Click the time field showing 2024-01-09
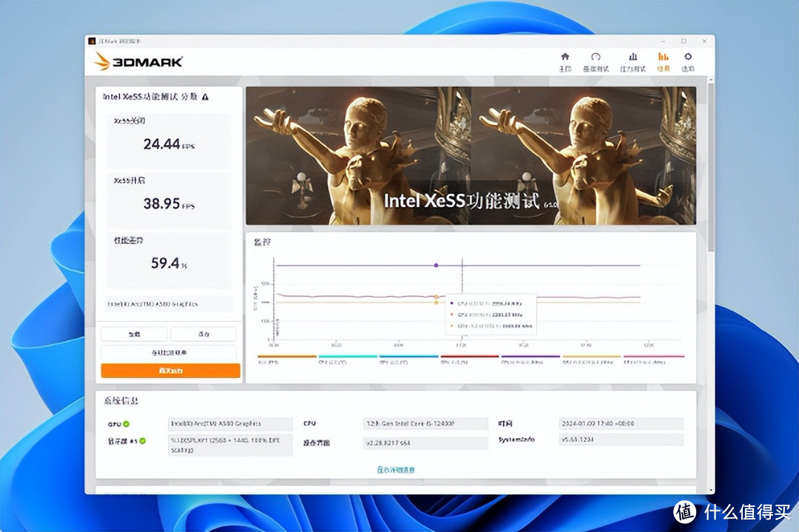 [621, 424]
